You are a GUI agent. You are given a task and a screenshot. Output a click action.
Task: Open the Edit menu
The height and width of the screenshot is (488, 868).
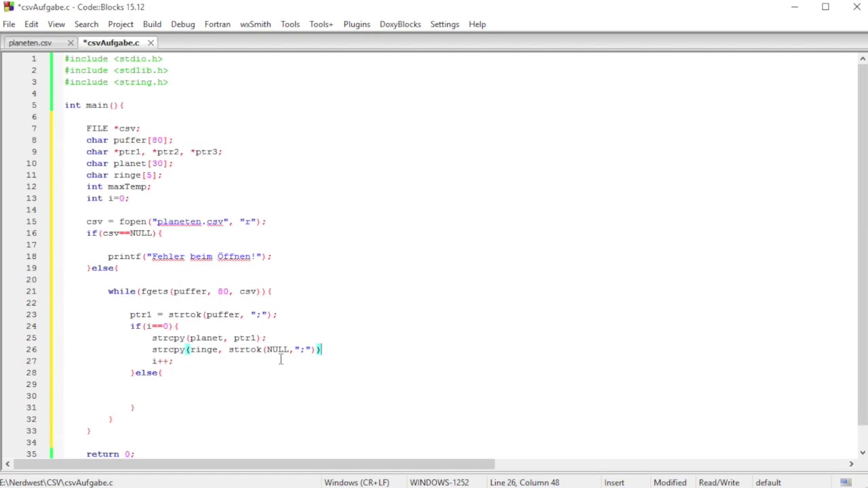click(x=31, y=24)
